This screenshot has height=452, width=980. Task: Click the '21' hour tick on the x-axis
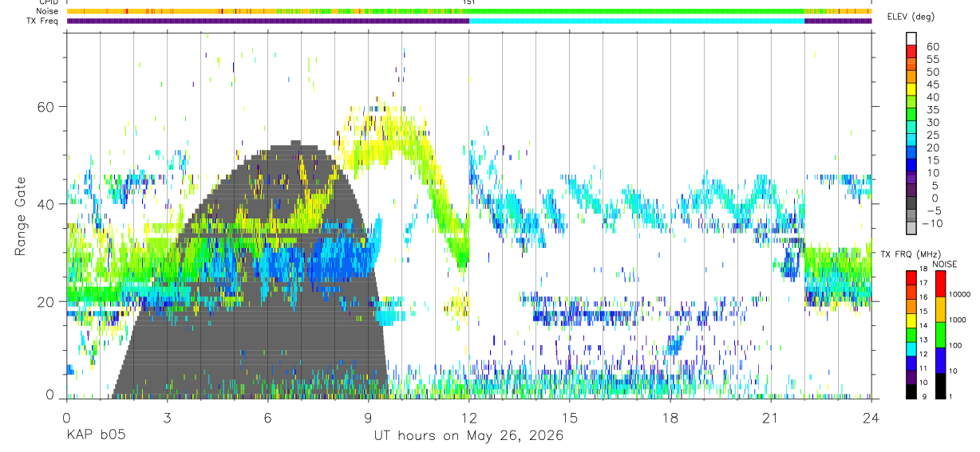(x=771, y=418)
